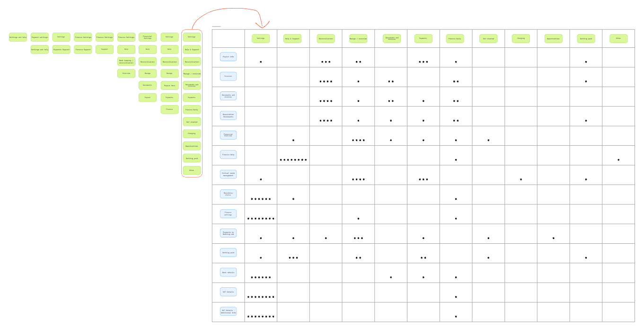This screenshot has width=644, height=328.
Task: Select the "Other" column header sticky
Action: (x=618, y=38)
